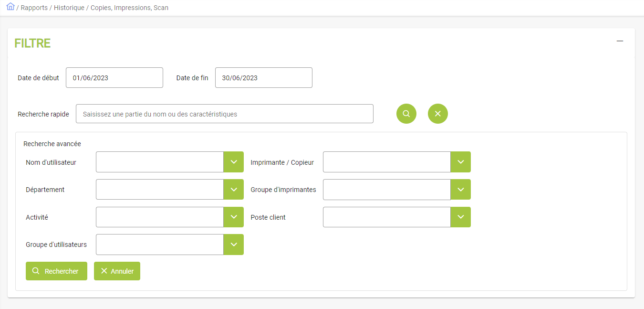Screen dimensions: 644x309
Task: Expand the Groupe d'imprimantes dropdown arrow
Action: 461,190
